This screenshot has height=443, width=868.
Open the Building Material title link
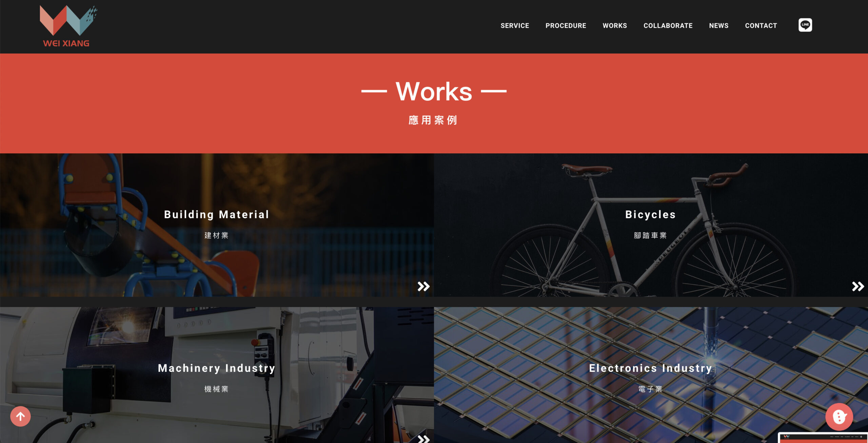[217, 214]
